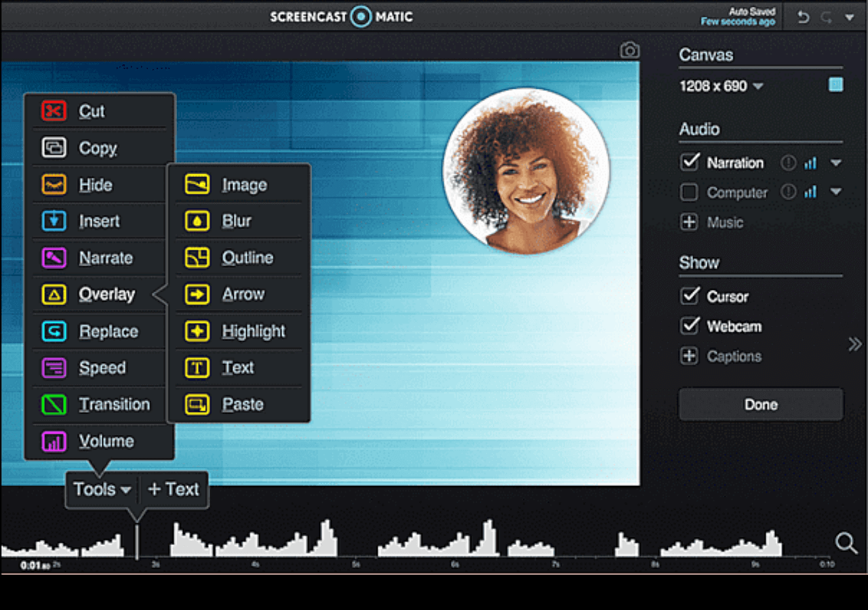This screenshot has height=610, width=868.
Task: Click the Narration volume bars icon
Action: (810, 163)
